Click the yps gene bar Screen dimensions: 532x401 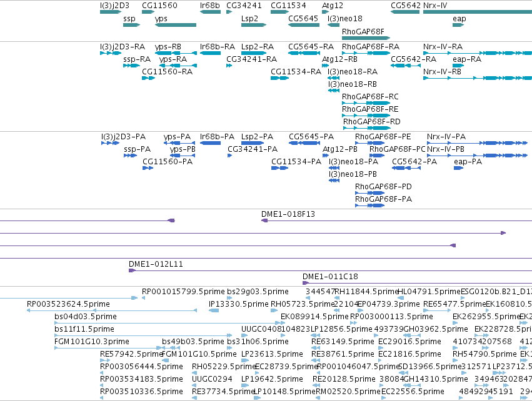pos(176,25)
